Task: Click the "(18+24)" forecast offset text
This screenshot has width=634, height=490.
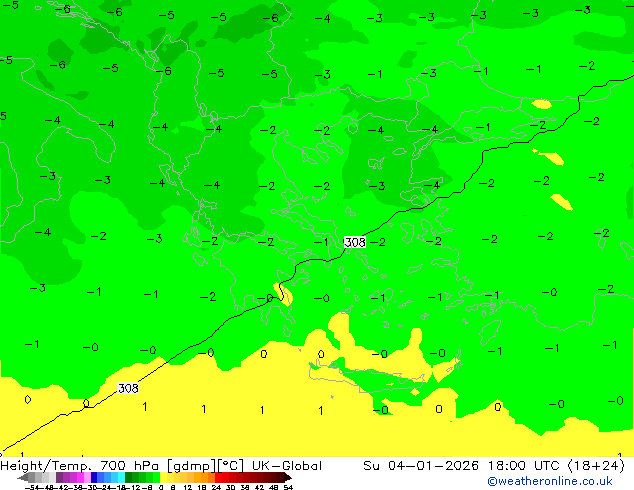Action: click(x=596, y=466)
